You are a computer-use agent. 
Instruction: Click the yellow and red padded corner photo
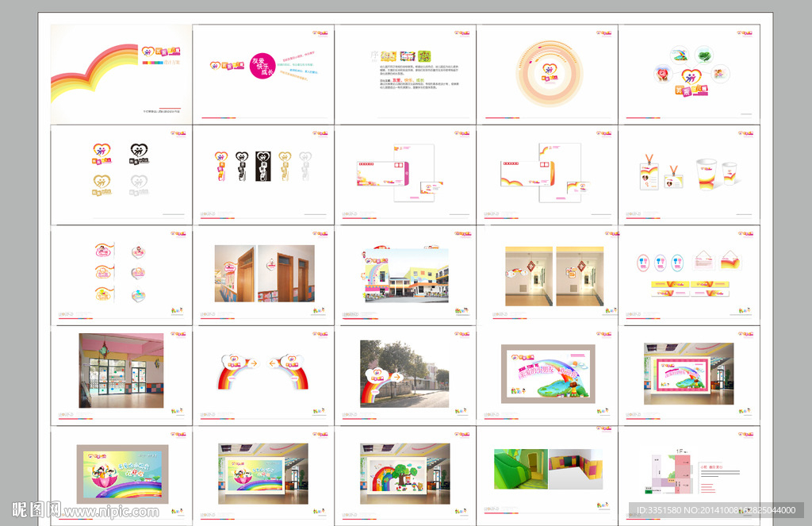click(576, 469)
